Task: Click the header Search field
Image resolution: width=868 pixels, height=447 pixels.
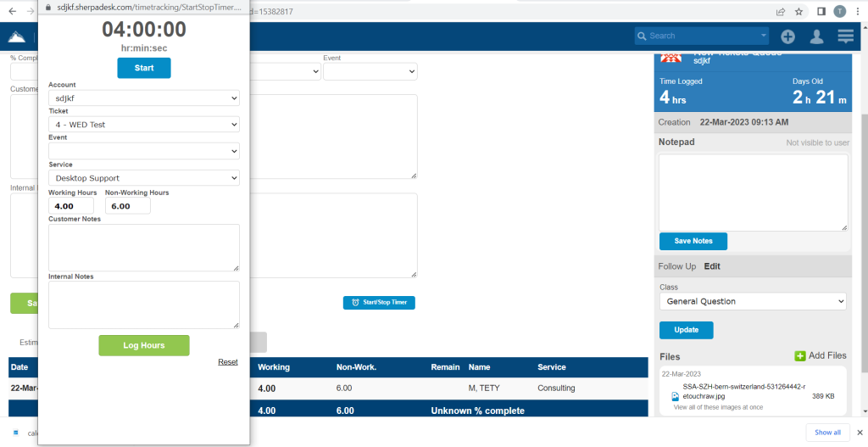Action: click(701, 36)
